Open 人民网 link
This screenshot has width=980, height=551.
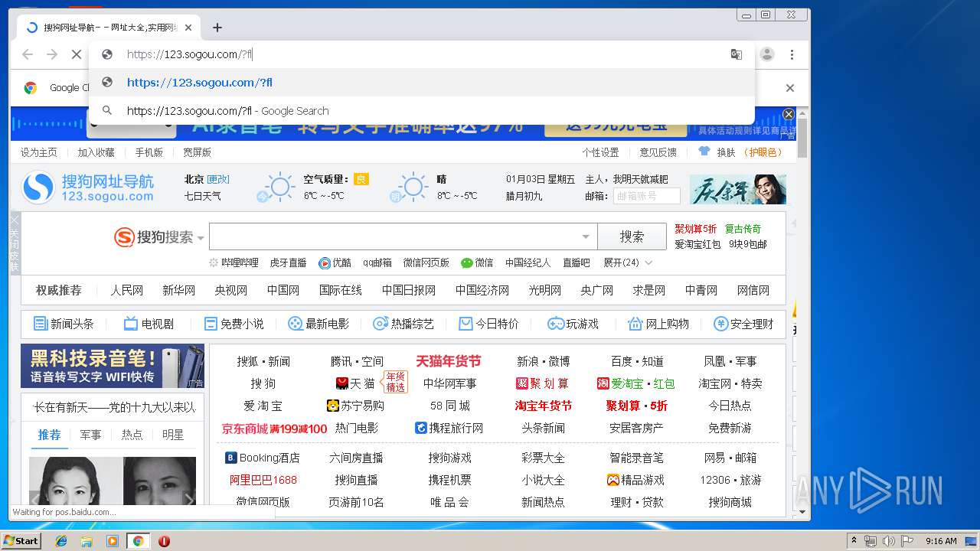127,290
